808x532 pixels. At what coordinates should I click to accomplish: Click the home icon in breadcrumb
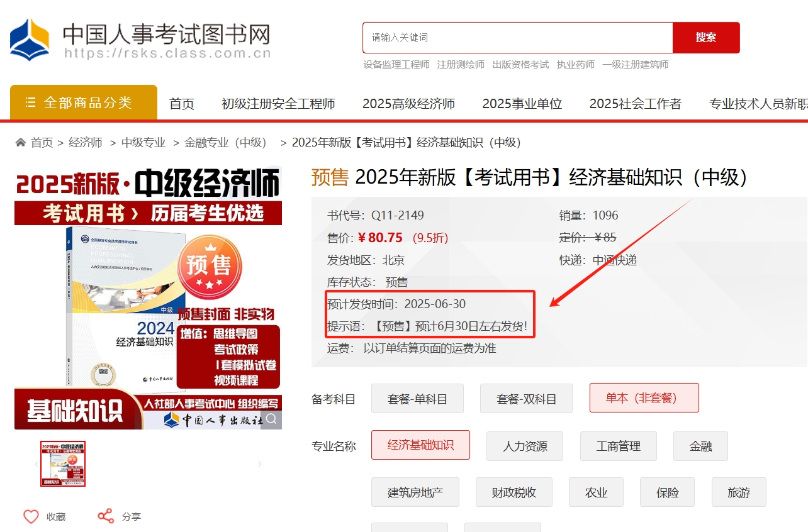point(21,143)
